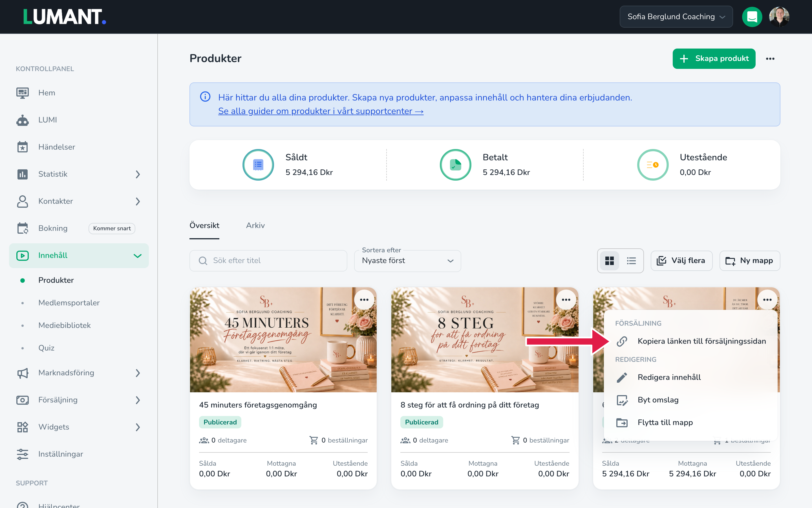Click the Försäljning money icon

[23, 400]
